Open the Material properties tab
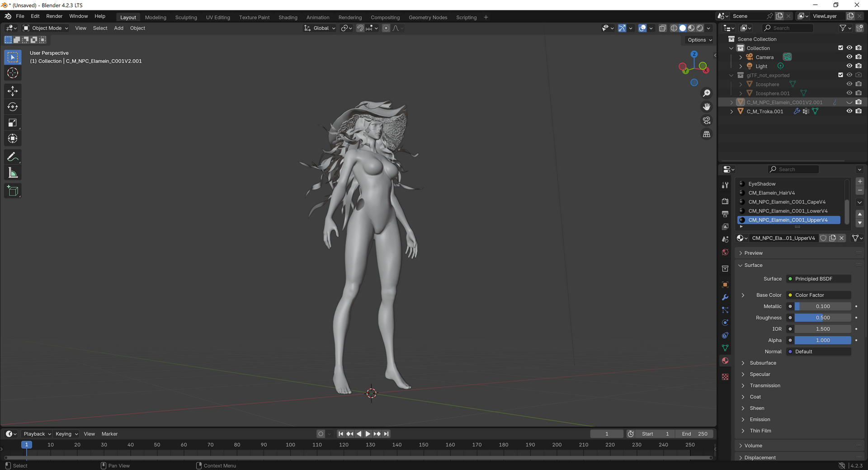 click(725, 361)
